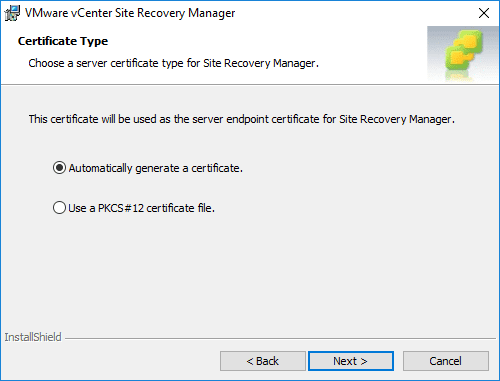Click the InstallShield label
Viewport: 500px width, 381px height.
(x=33, y=337)
